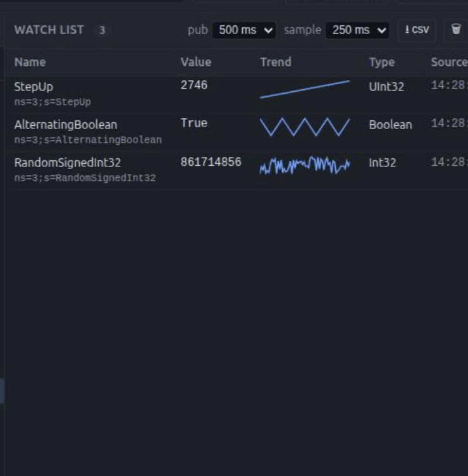Screen dimensions: 468x476
Task: Click the StepUp source timestamp
Action: [449, 85]
